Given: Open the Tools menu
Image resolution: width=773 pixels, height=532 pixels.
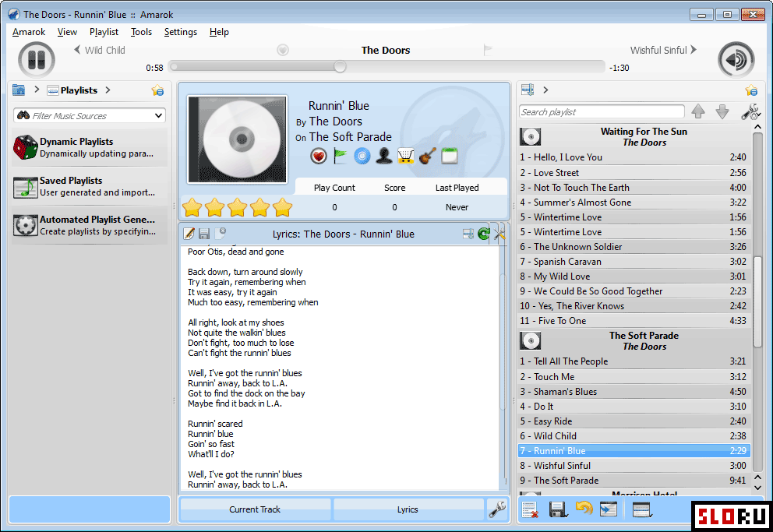Looking at the screenshot, I should tap(141, 32).
